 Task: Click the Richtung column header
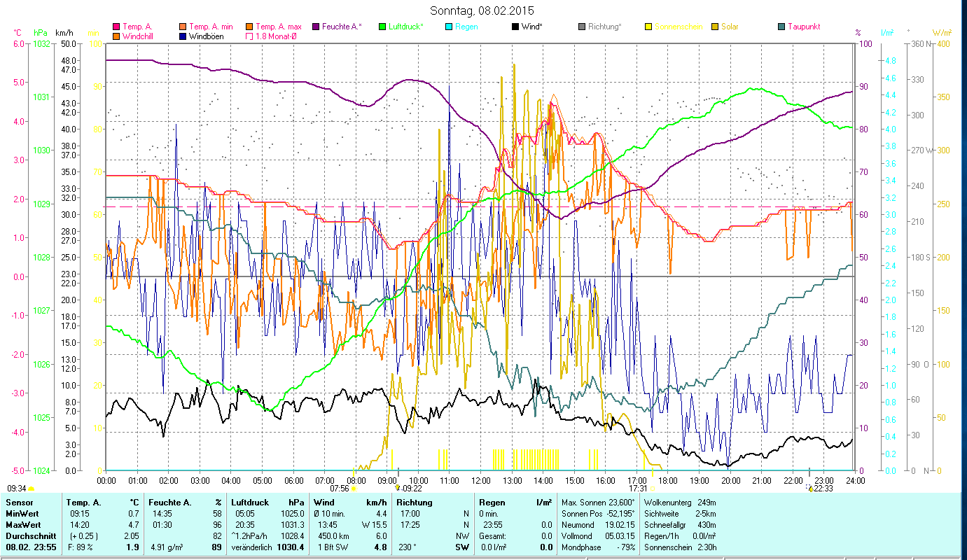[x=414, y=503]
